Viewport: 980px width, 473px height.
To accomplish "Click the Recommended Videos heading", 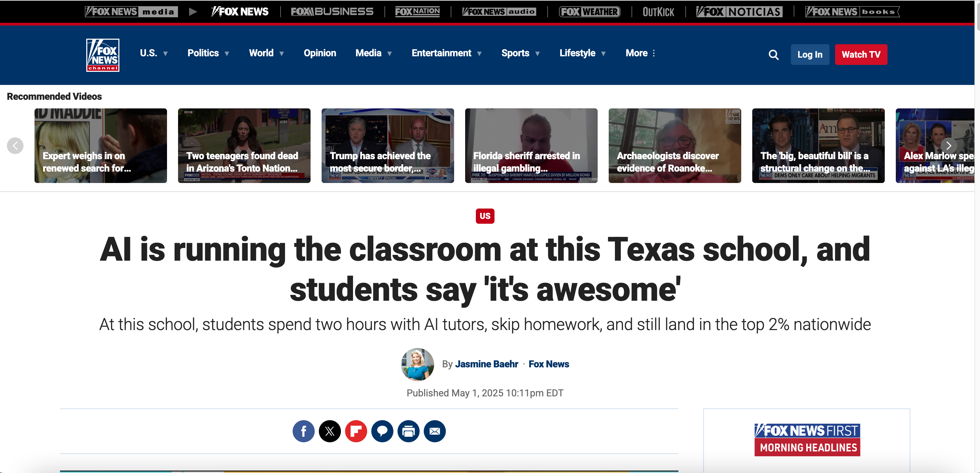I will tap(54, 97).
